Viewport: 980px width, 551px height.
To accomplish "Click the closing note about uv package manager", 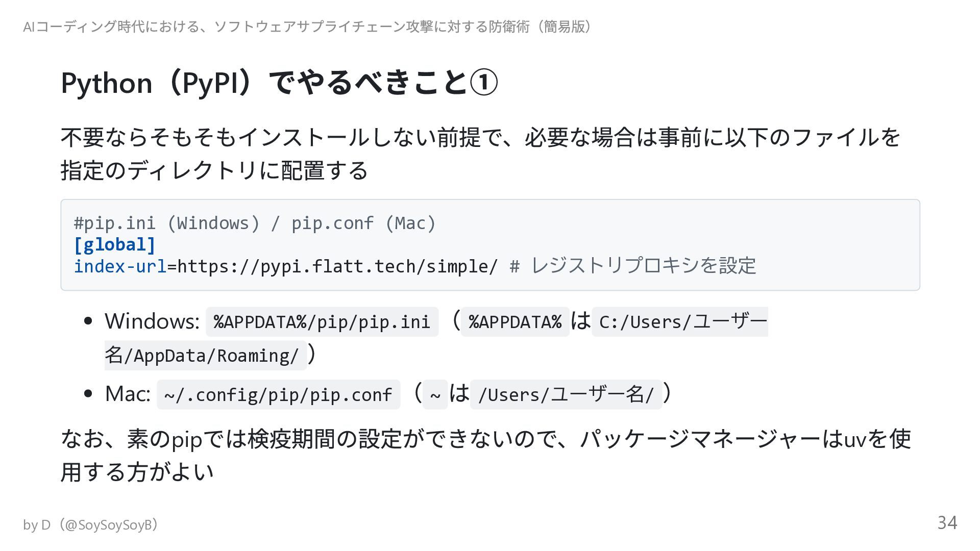I will pos(485,455).
